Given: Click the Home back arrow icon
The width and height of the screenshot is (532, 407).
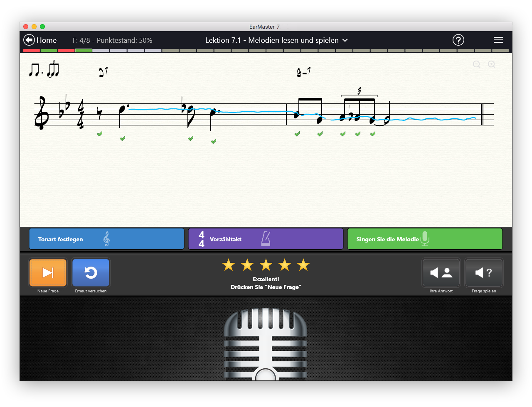Looking at the screenshot, I should 29,40.
